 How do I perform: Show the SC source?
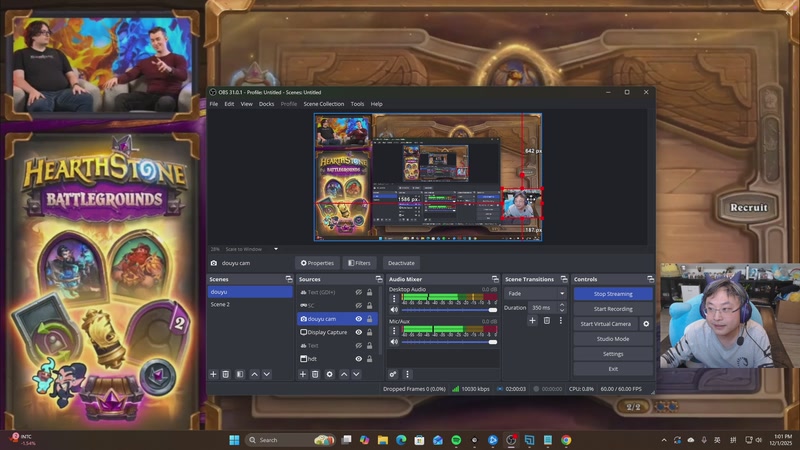pyautogui.click(x=359, y=306)
